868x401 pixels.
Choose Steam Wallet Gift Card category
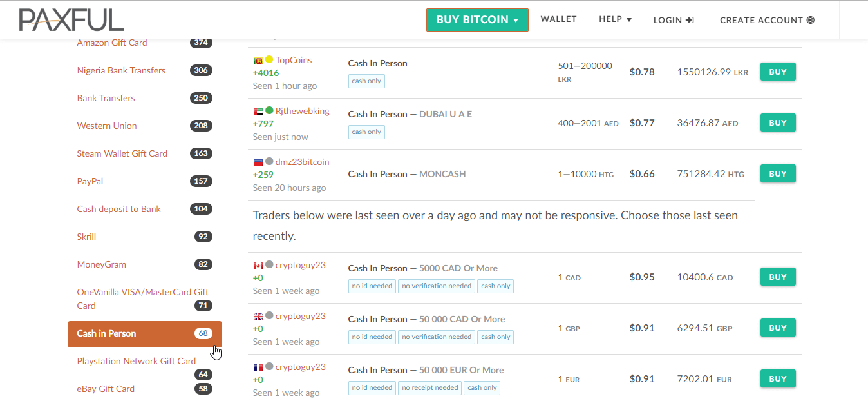pyautogui.click(x=122, y=153)
